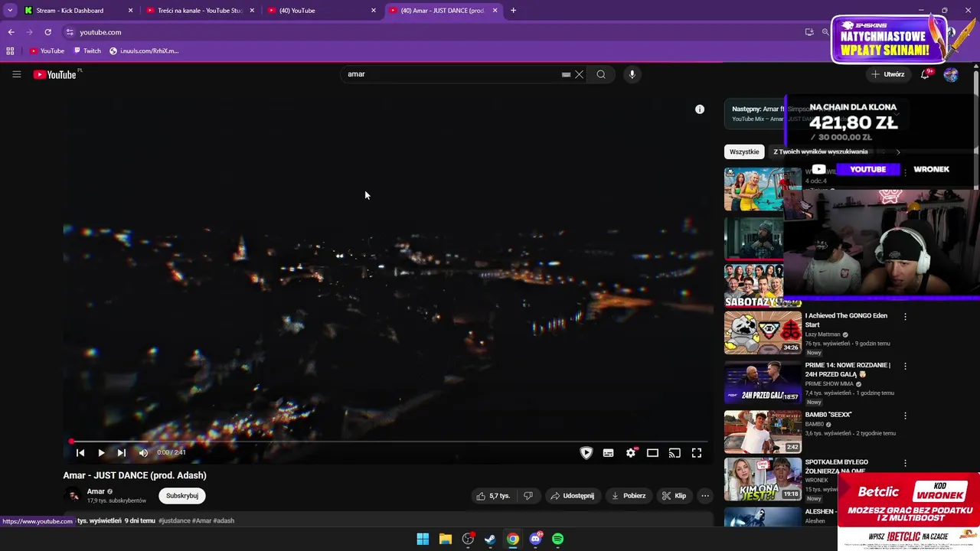Open the notifications bell
The width and height of the screenshot is (980, 551).
click(925, 74)
